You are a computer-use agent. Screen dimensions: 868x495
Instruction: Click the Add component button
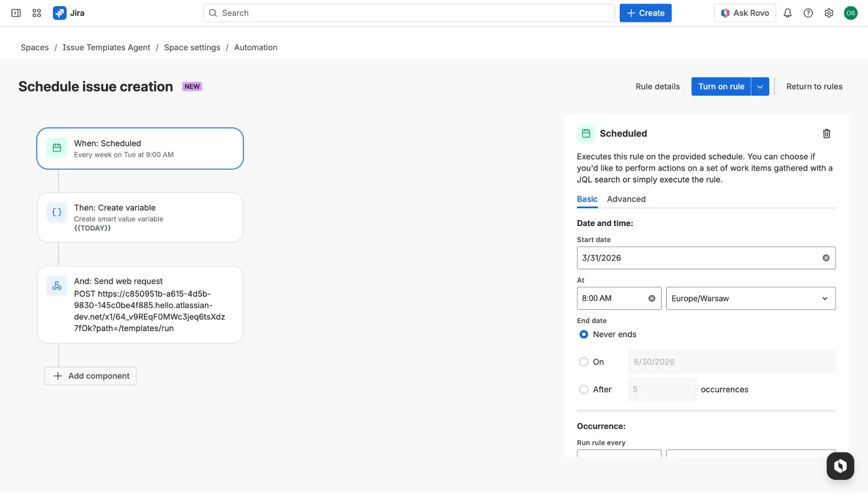(x=90, y=376)
